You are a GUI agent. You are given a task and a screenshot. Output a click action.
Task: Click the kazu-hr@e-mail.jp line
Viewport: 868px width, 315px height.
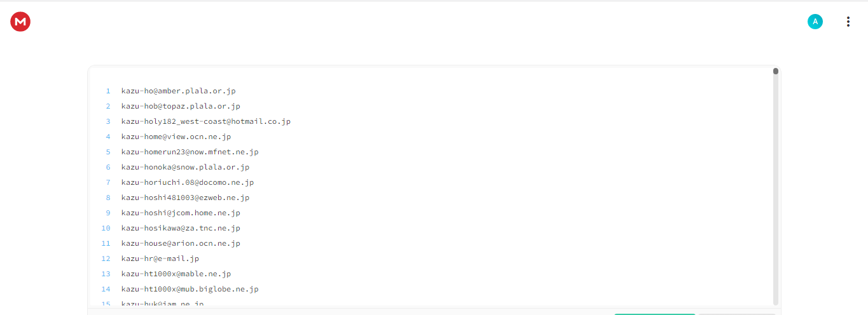click(160, 258)
